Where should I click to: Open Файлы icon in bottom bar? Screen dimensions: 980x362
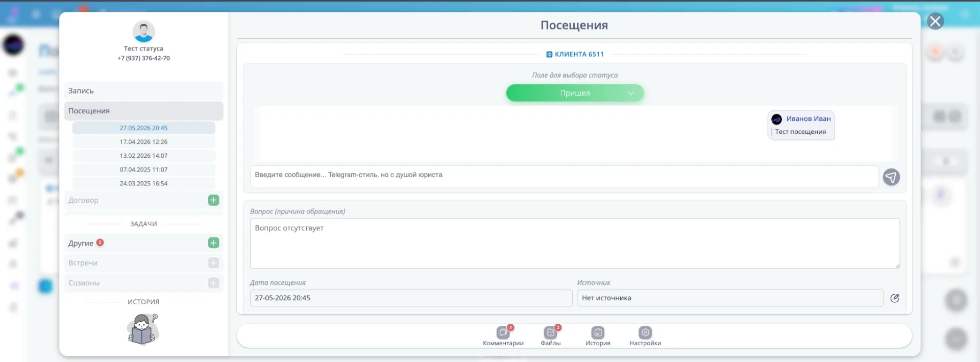point(550,333)
